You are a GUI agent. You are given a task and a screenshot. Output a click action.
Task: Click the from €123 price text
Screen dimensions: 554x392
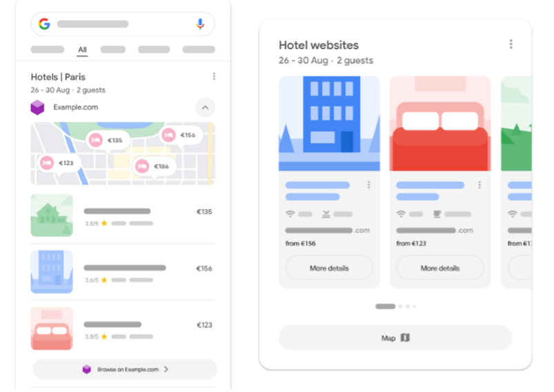411,244
